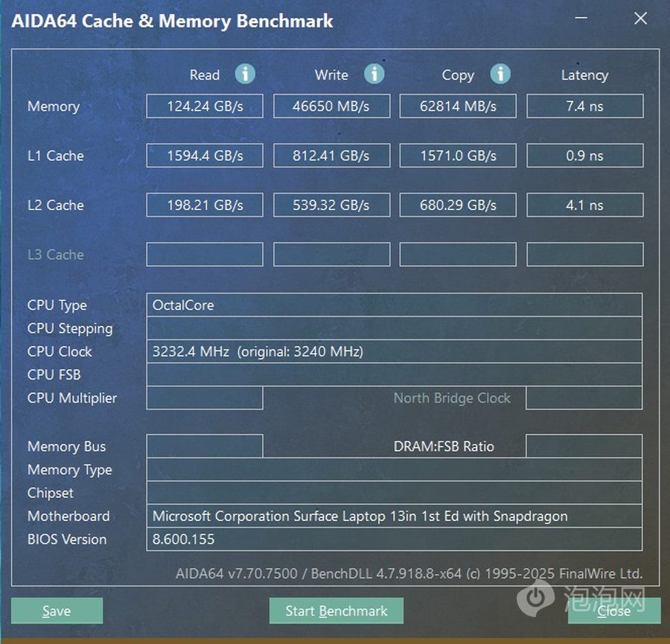Click the empty L3 Cache copy field
Viewport: 670px width, 644px height.
coord(458,255)
